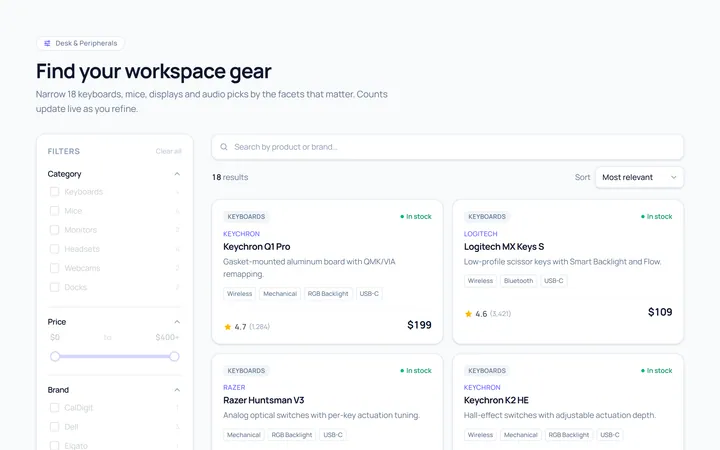The height and width of the screenshot is (450, 720).
Task: Check the Elgato brand checkbox
Action: click(x=54, y=445)
